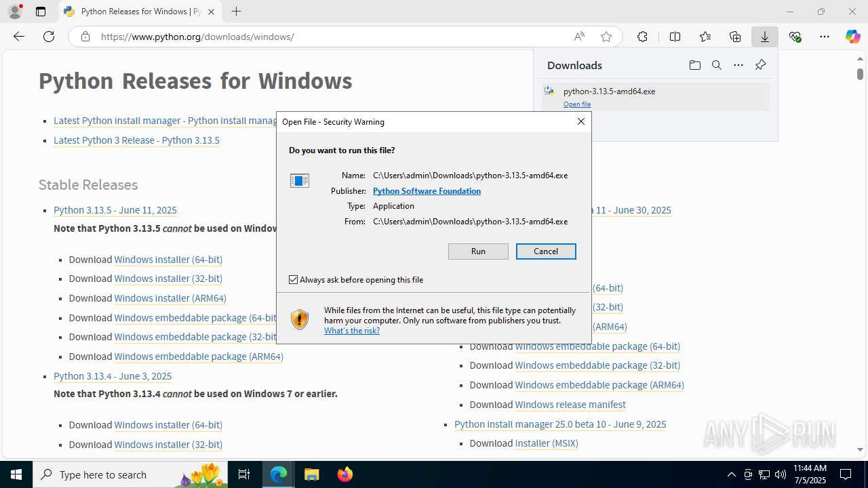Screen dimensions: 868x488
Task: Download right column embeddable package (64-bit)
Action: [597, 346]
